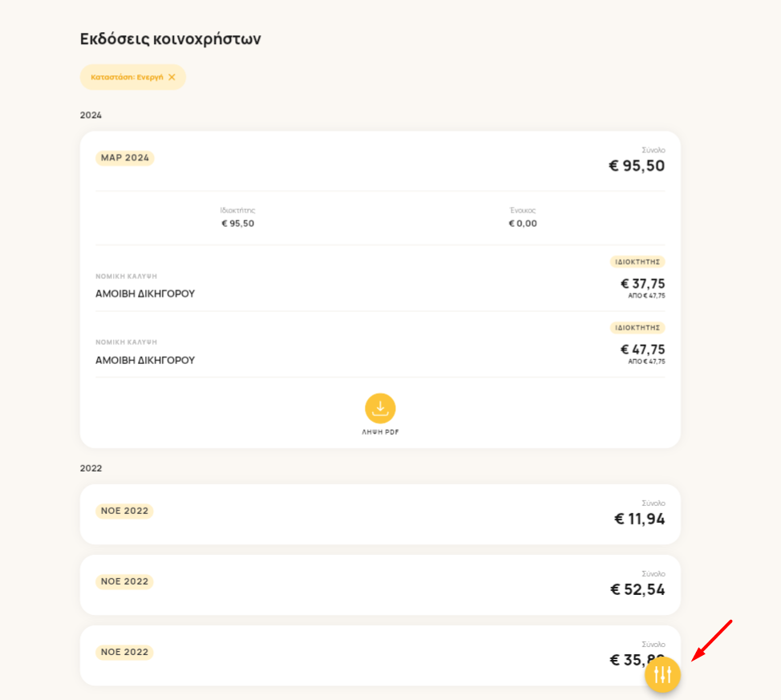Expand the ΝΟΕ 2022 card totaling € 52,54
781x700 pixels.
click(380, 585)
